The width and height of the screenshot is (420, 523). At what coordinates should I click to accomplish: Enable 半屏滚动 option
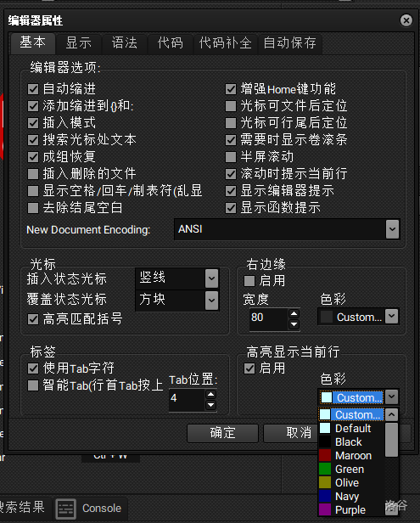coord(231,157)
